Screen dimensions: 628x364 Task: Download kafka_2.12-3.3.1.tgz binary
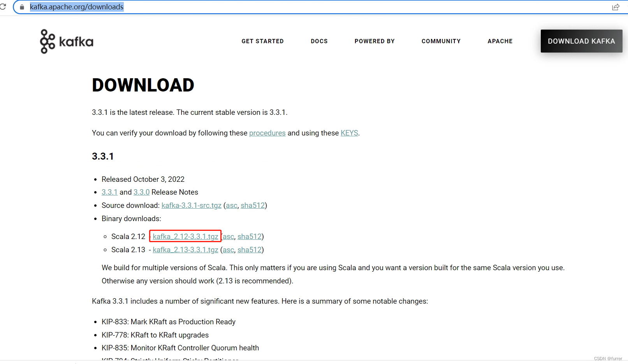tap(185, 237)
